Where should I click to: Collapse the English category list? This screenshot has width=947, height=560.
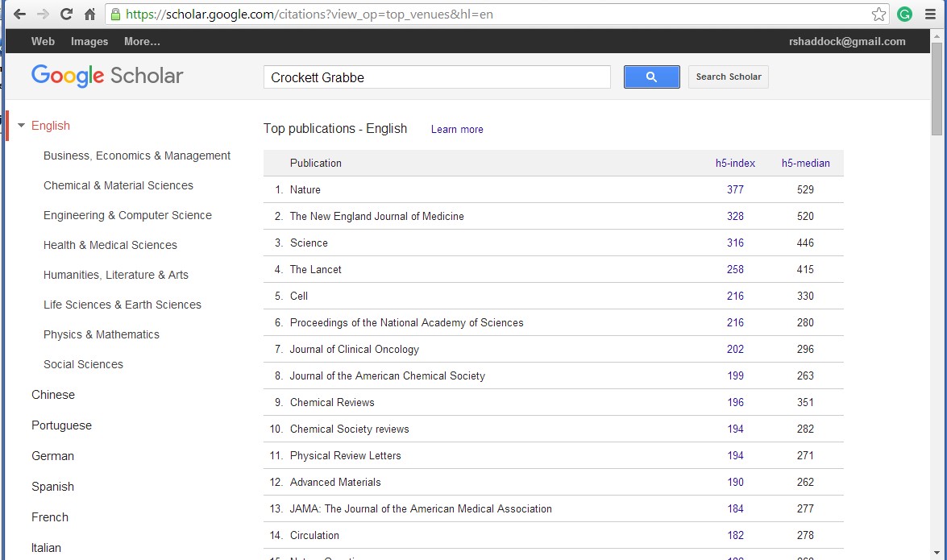click(x=21, y=126)
